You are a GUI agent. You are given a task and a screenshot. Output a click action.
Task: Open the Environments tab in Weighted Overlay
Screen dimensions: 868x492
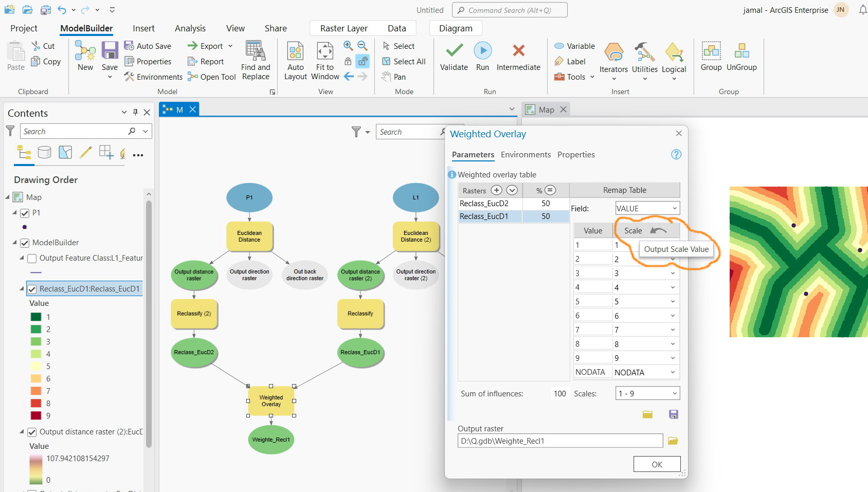tap(526, 154)
